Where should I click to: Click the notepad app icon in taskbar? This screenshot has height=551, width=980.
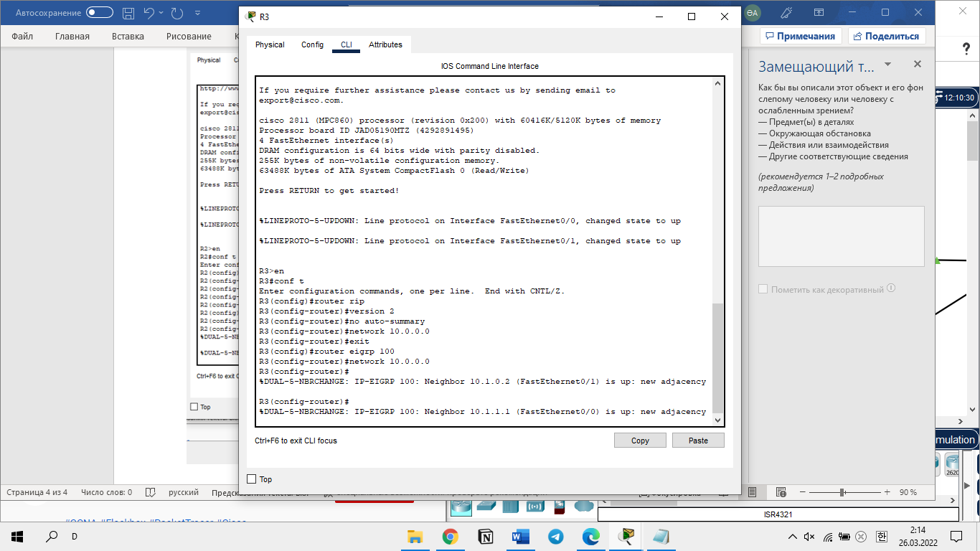tap(661, 536)
